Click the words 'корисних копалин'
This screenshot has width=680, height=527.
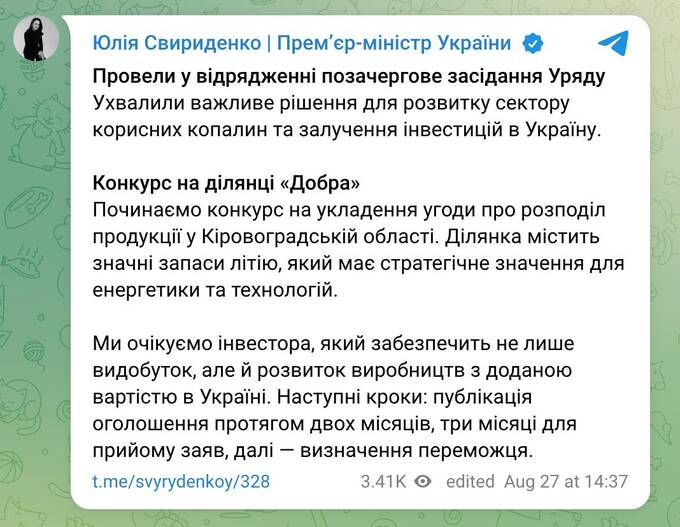coord(177,131)
